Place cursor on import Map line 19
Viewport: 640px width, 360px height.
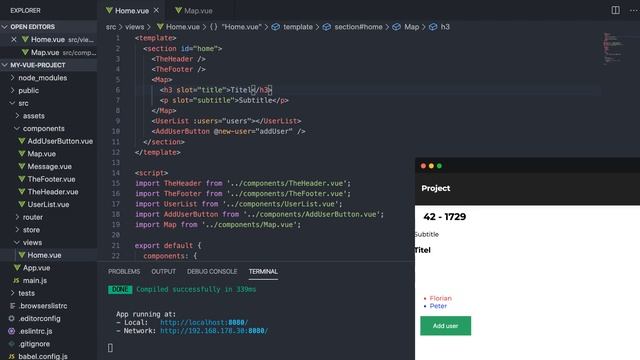tap(218, 225)
